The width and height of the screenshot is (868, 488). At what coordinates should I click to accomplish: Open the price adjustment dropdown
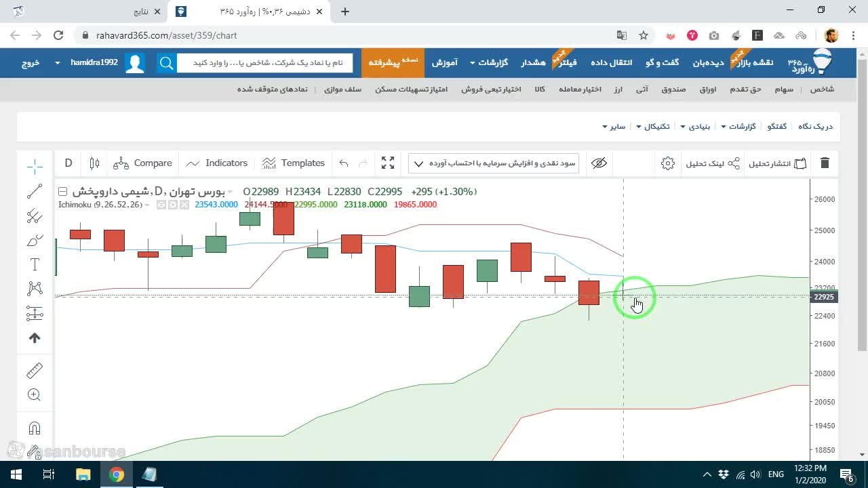click(494, 163)
